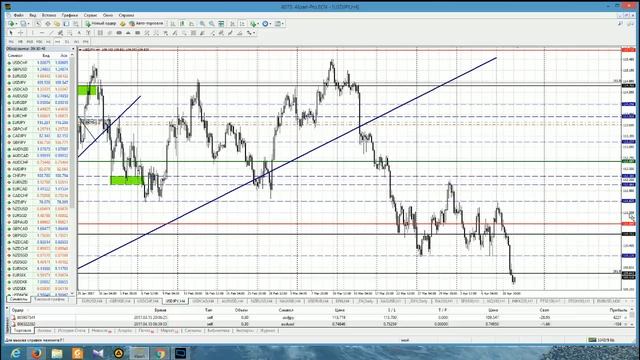Toggle the Data Window icon
The image size is (640, 360).
pyautogui.click(x=47, y=24)
